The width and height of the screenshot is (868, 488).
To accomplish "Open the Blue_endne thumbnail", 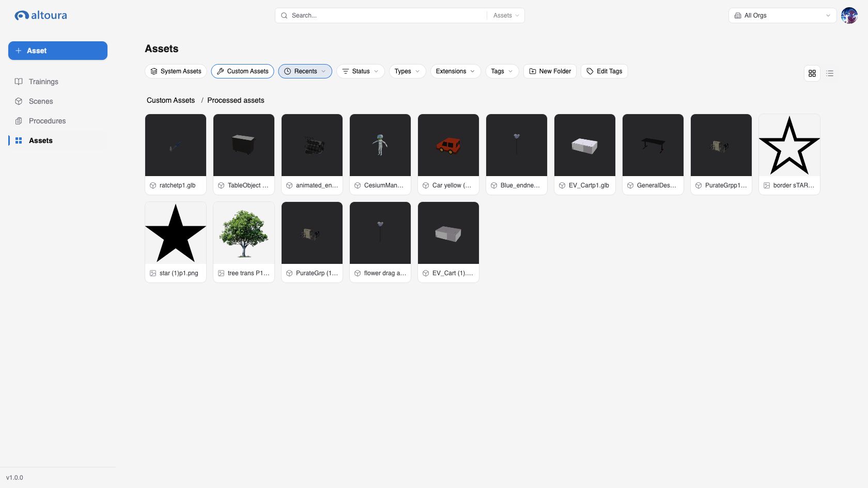I will tap(517, 145).
